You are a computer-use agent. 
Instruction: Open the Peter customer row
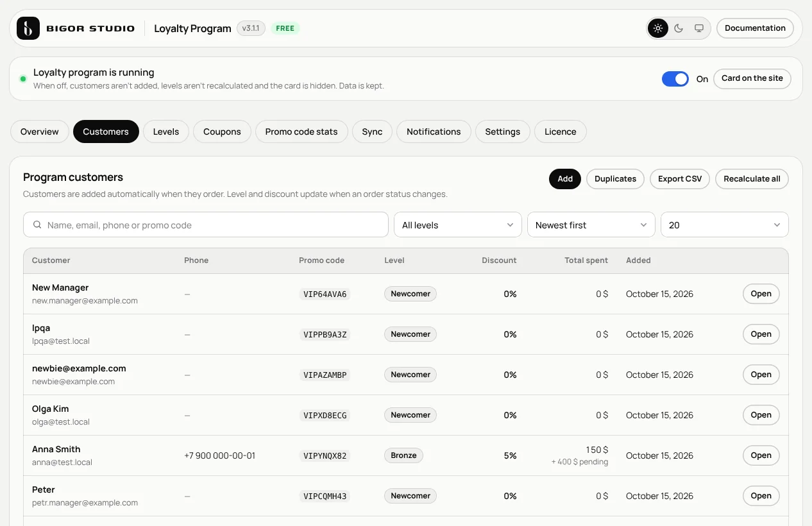coord(761,496)
